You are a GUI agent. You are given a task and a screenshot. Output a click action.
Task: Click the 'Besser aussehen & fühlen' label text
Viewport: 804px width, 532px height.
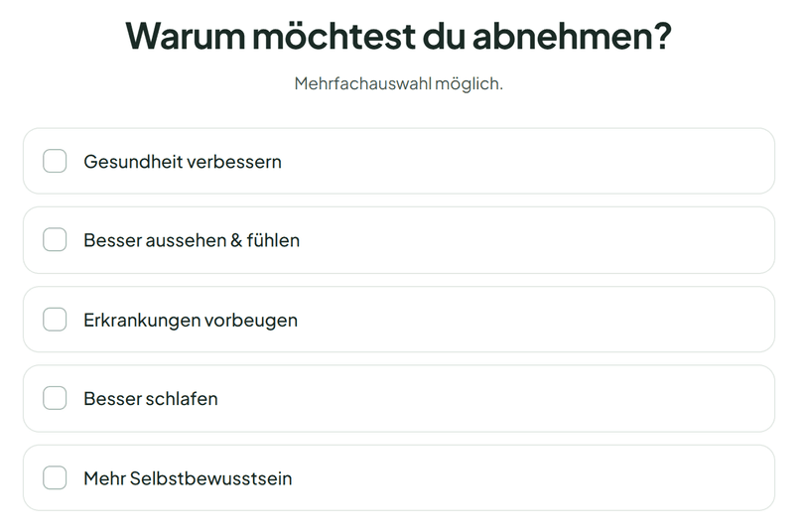[192, 240]
